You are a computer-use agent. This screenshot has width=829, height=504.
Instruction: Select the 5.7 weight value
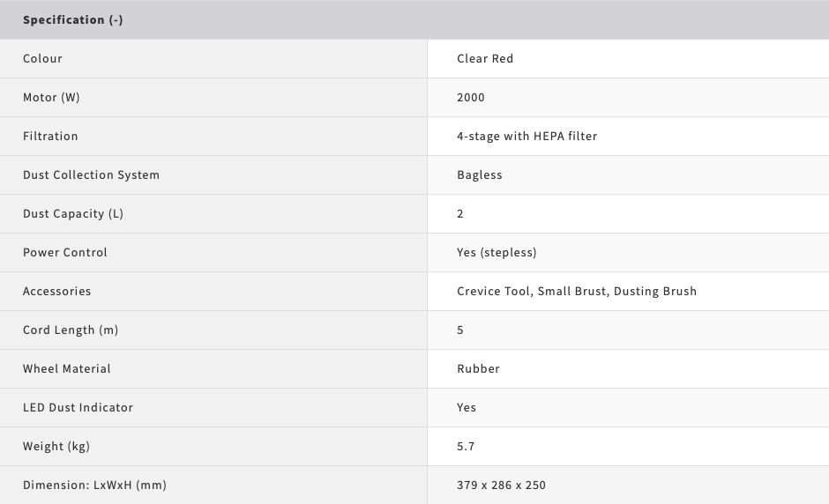466,446
